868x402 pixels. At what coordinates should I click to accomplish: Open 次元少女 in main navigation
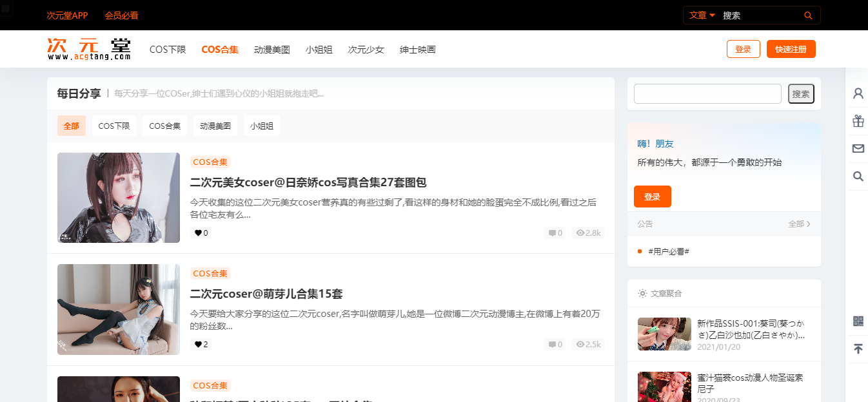(x=366, y=50)
